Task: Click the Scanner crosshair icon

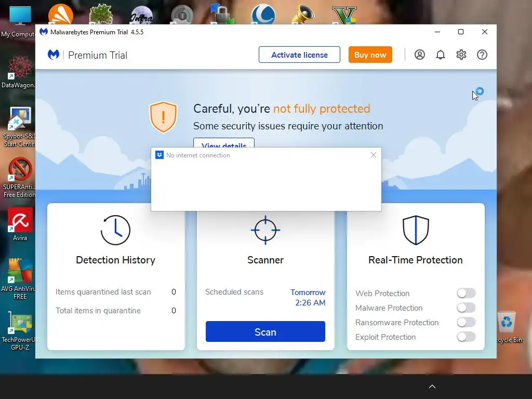Action: (x=265, y=230)
